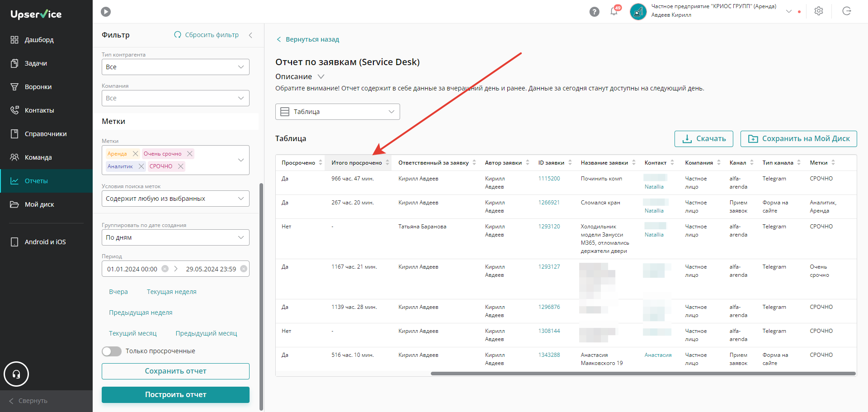The width and height of the screenshot is (868, 412).
Task: Select Предыдущая неделя period shortcut
Action: 141,313
